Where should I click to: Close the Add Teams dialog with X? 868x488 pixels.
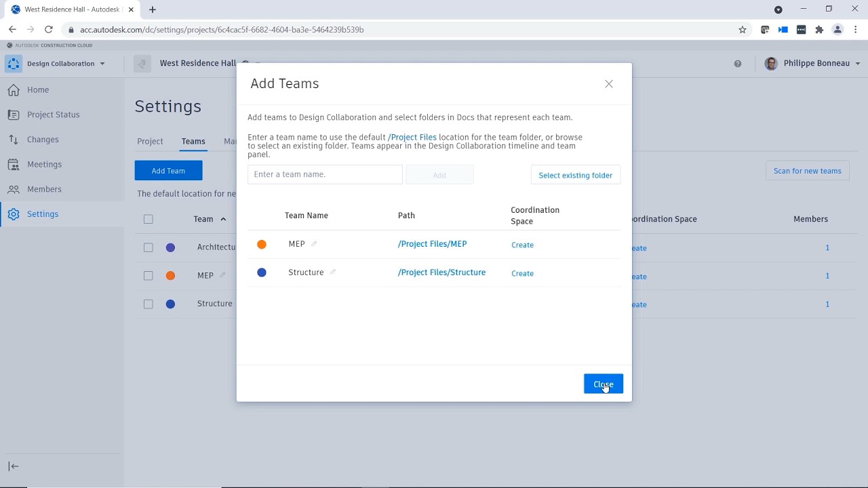(609, 84)
